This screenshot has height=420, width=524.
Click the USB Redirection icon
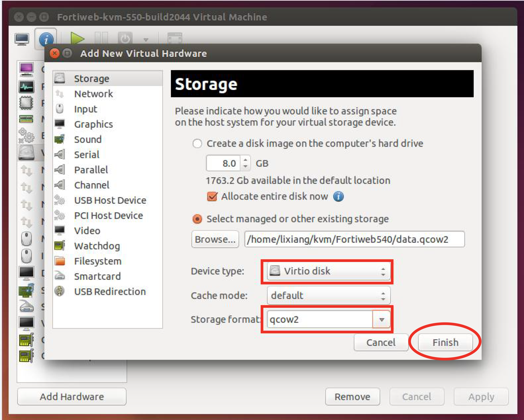tap(60, 291)
